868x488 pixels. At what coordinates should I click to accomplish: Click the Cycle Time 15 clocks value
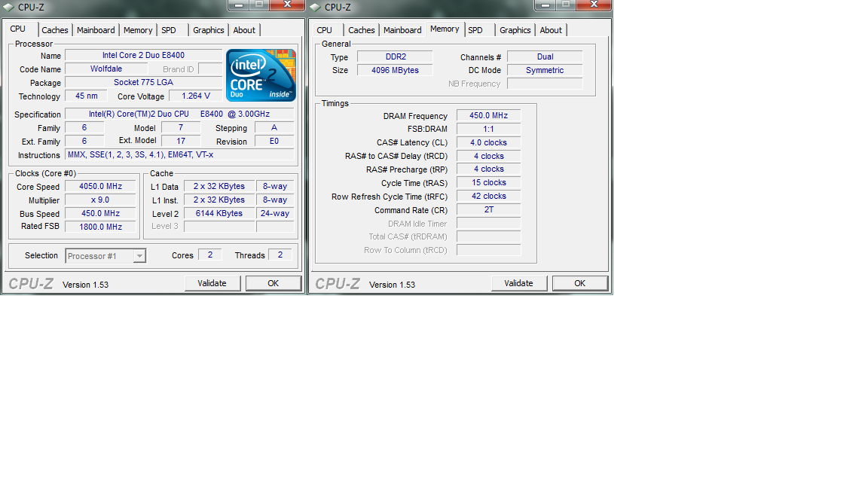489,182
